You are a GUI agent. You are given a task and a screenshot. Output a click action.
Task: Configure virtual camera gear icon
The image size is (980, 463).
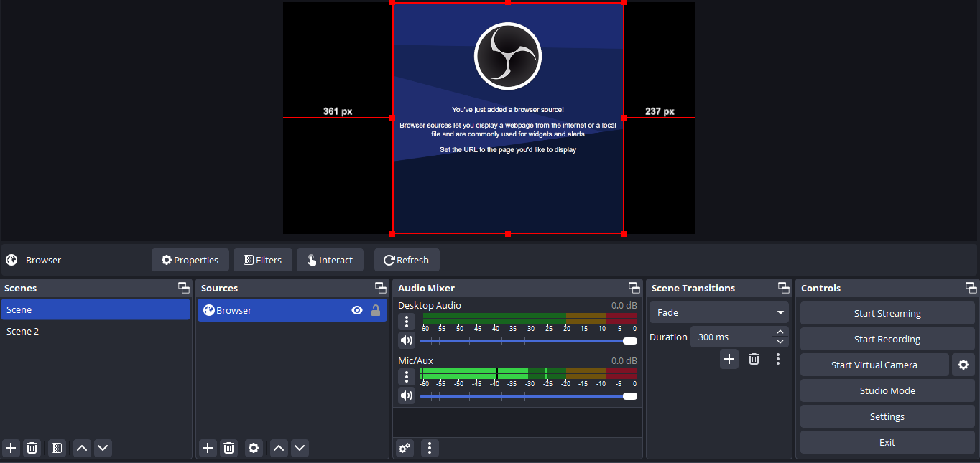click(x=963, y=365)
